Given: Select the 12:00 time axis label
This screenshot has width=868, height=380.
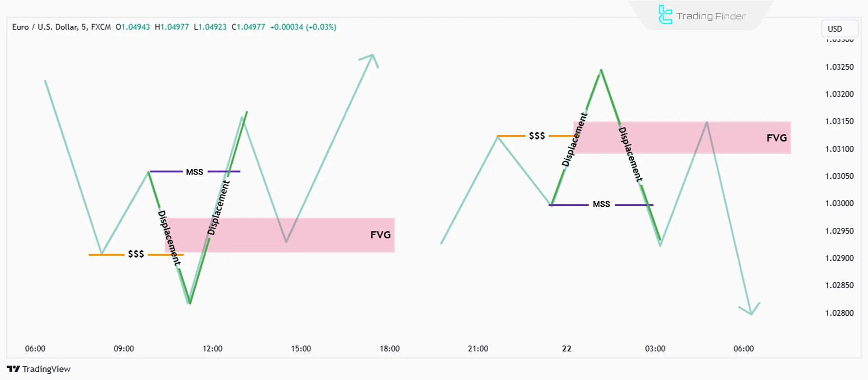Looking at the screenshot, I should point(212,349).
